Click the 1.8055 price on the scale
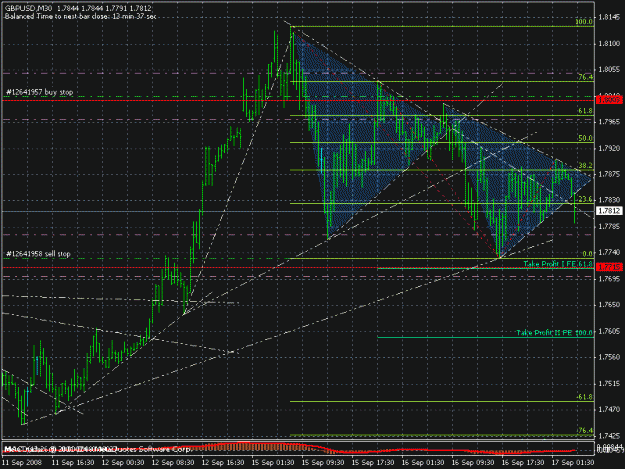 pyautogui.click(x=609, y=69)
